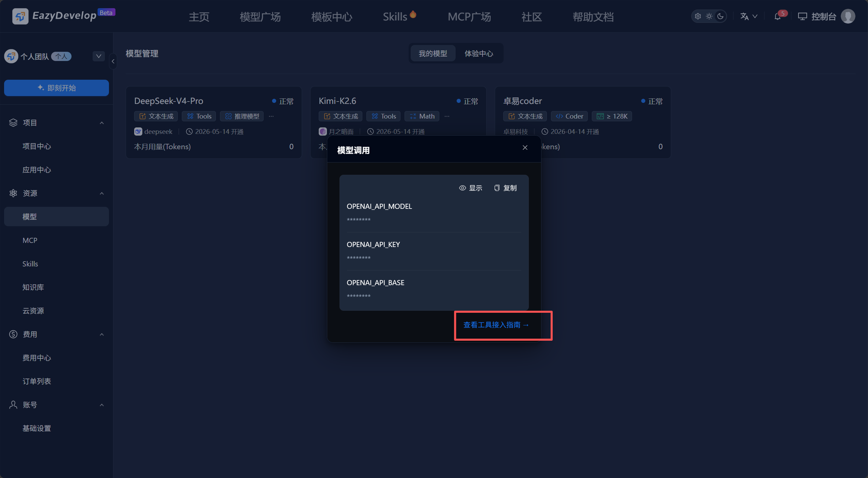Close the 模型调用 dialog
This screenshot has height=478, width=868.
525,148
